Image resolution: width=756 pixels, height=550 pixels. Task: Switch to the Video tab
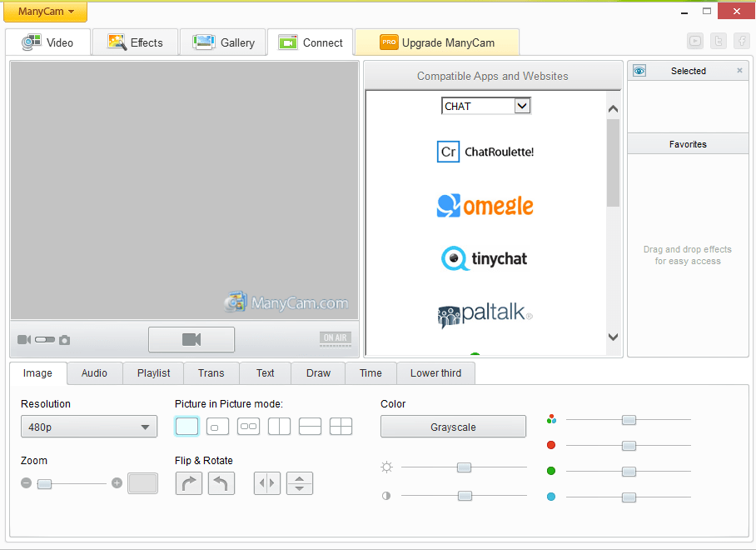click(x=48, y=43)
